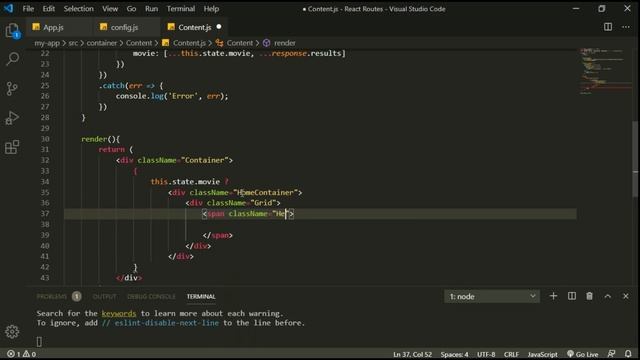Open the Help menu
This screenshot has height=360, width=640.
point(211,9)
